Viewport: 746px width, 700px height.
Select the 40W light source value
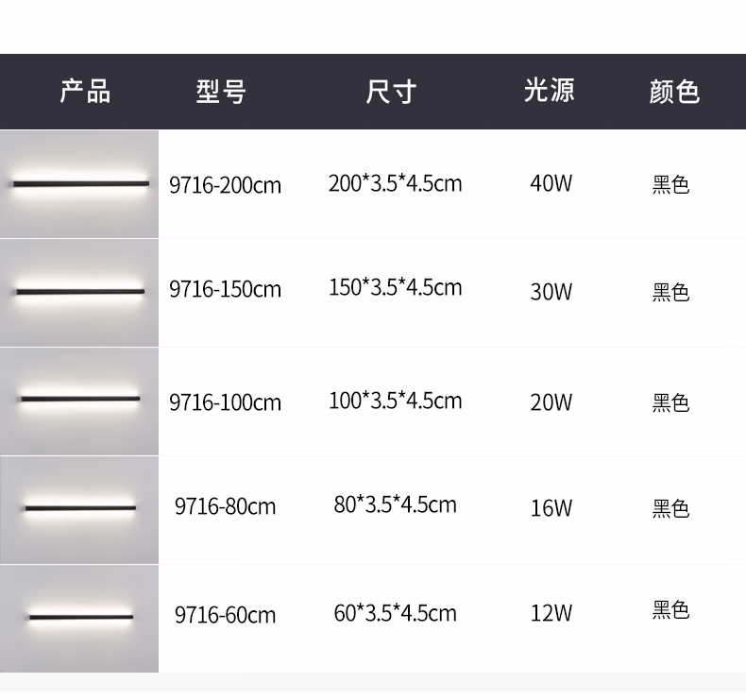[551, 183]
